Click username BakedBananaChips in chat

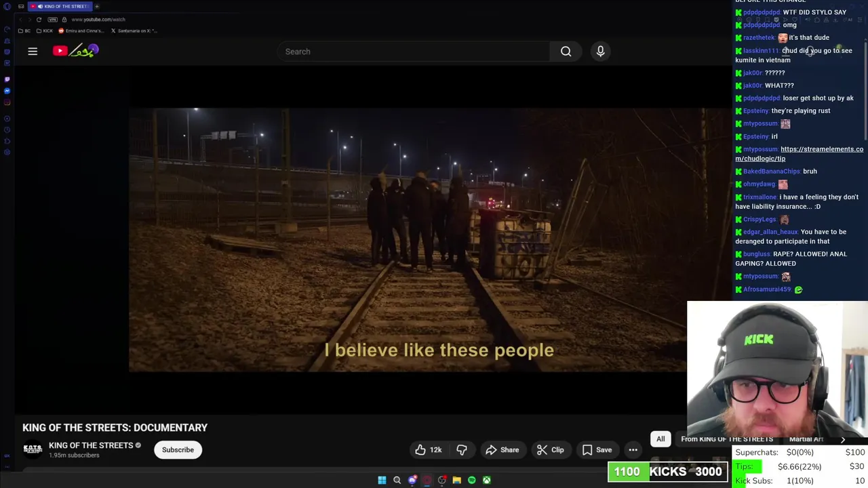(772, 171)
